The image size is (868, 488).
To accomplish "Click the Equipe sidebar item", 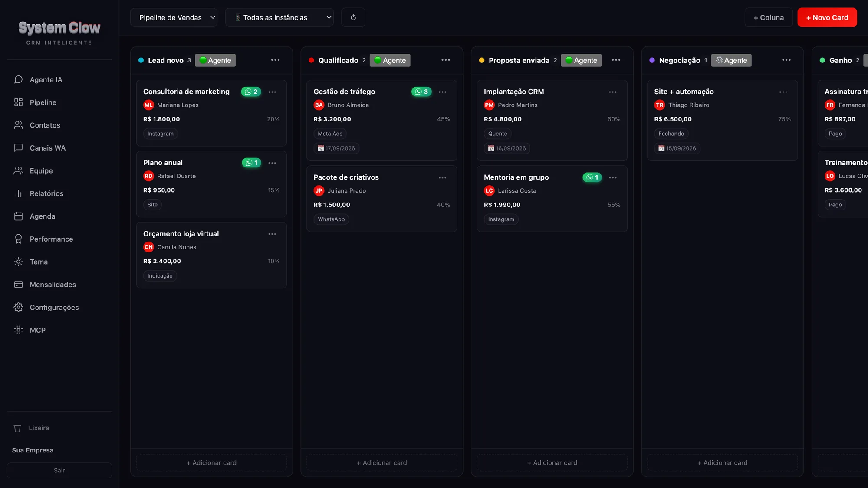I will 59,170.
